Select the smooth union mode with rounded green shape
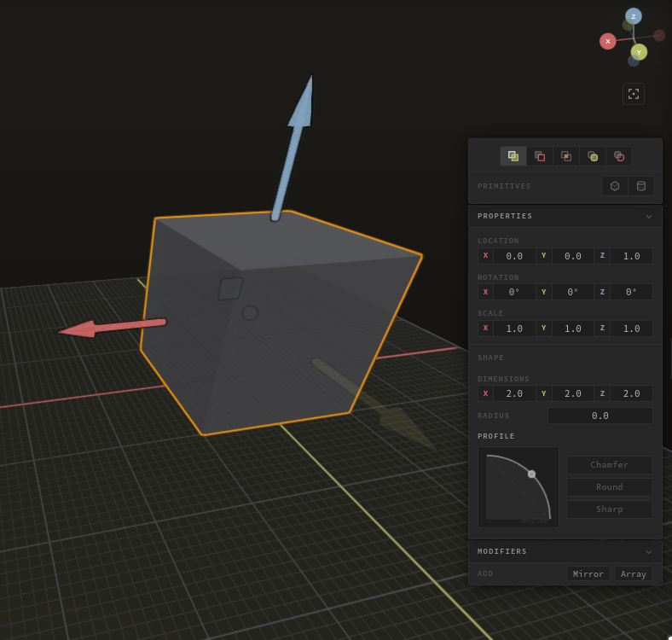Viewport: 672px width, 640px height. [x=593, y=156]
